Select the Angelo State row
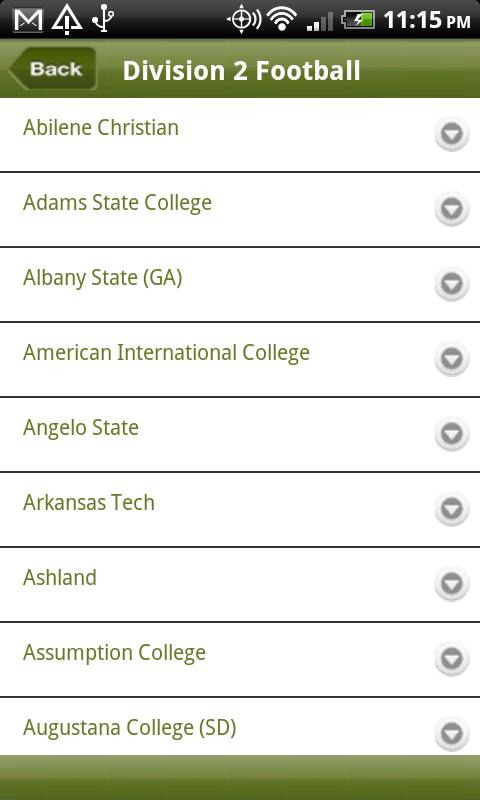The height and width of the screenshot is (800, 480). (240, 435)
